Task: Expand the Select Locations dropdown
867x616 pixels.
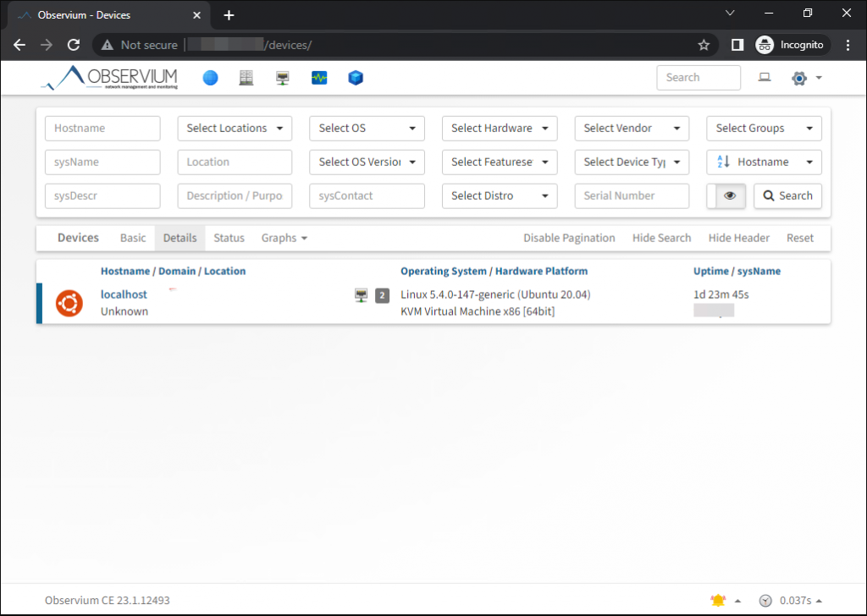Action: (235, 129)
